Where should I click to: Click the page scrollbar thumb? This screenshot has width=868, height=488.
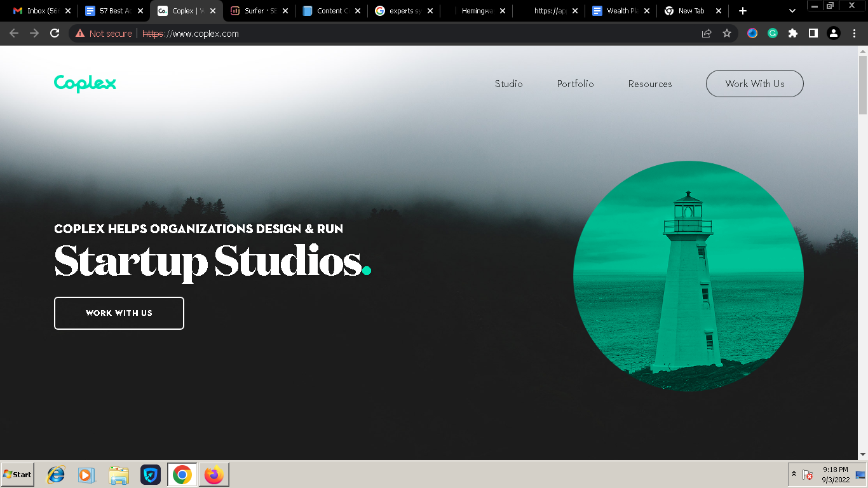[x=863, y=85]
